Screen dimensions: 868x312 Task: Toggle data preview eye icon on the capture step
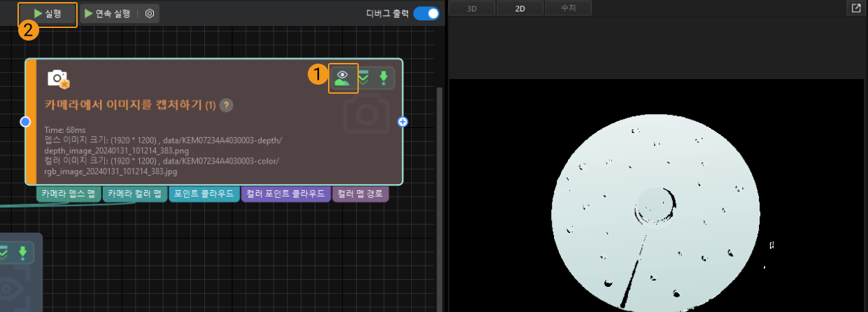tap(343, 78)
